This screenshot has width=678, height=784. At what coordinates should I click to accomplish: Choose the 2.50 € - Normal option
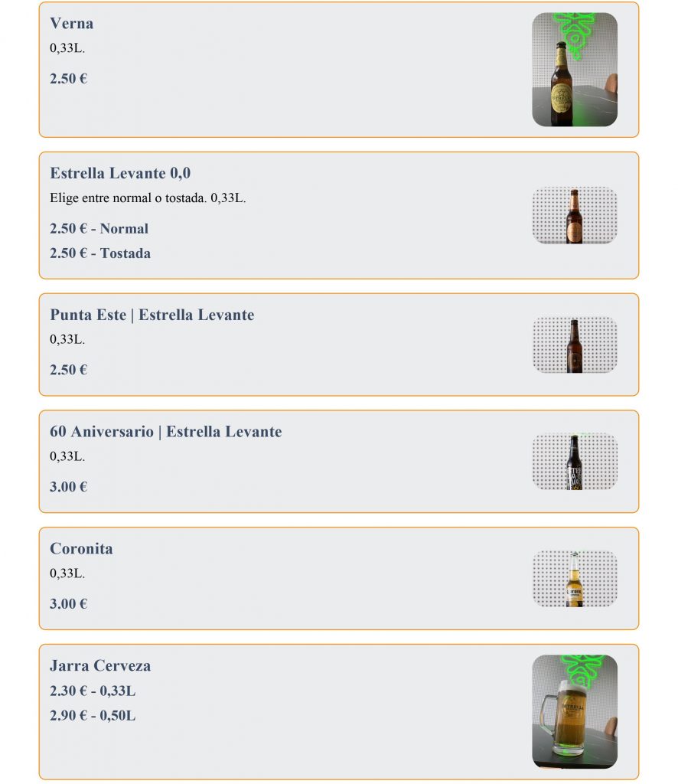click(x=99, y=229)
